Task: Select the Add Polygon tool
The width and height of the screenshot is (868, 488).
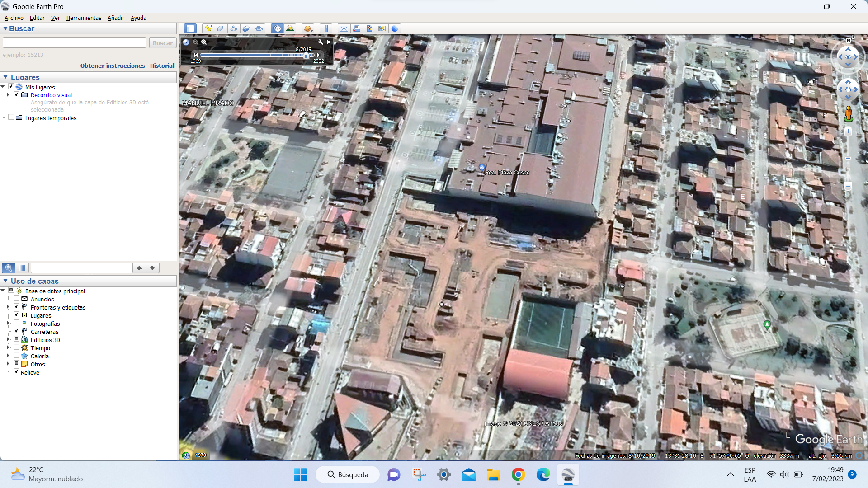Action: (x=221, y=28)
